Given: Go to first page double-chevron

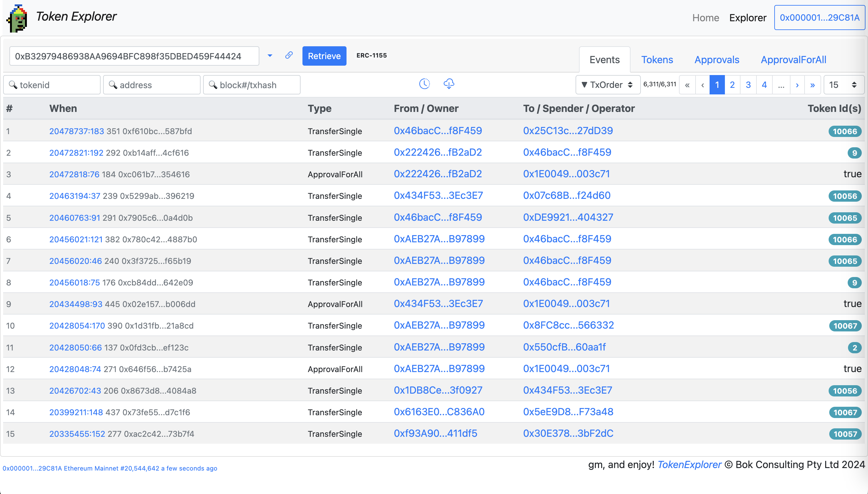Looking at the screenshot, I should (x=687, y=85).
